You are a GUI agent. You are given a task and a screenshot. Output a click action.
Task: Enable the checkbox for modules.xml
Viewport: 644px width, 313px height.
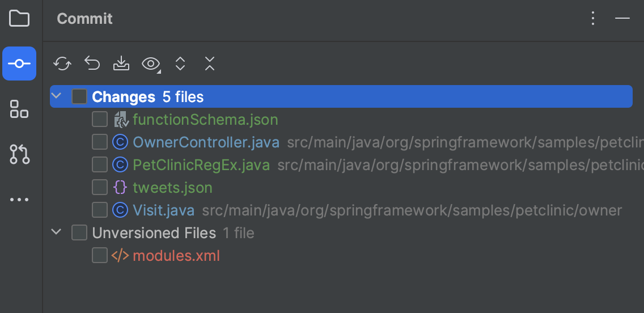coord(100,256)
